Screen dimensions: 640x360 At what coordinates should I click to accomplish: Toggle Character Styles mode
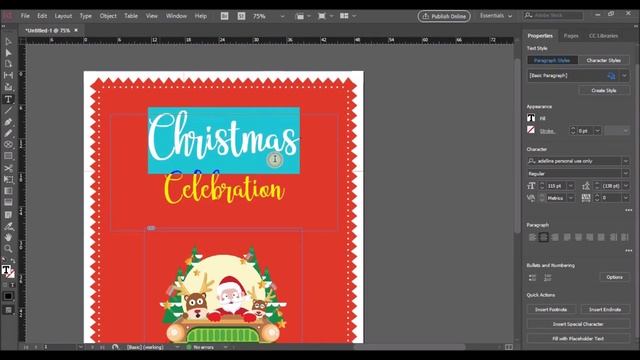(603, 60)
